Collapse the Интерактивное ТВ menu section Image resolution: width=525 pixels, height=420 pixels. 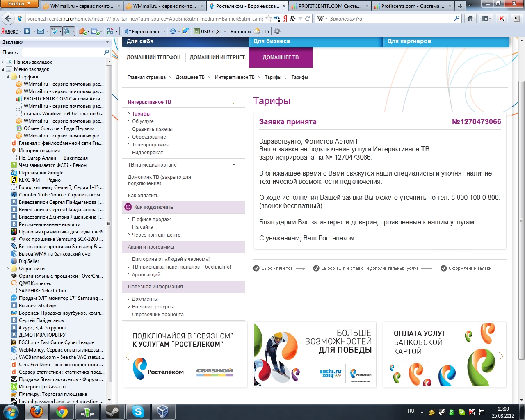[233, 103]
